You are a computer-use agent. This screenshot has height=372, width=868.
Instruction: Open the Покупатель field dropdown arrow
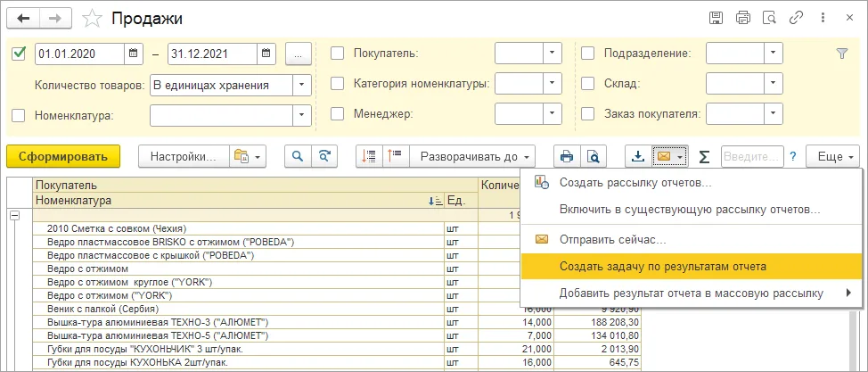(x=552, y=54)
